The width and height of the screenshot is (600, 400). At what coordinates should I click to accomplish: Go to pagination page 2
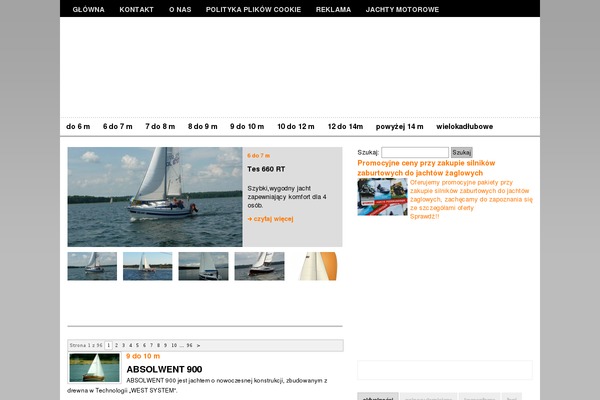(117, 345)
